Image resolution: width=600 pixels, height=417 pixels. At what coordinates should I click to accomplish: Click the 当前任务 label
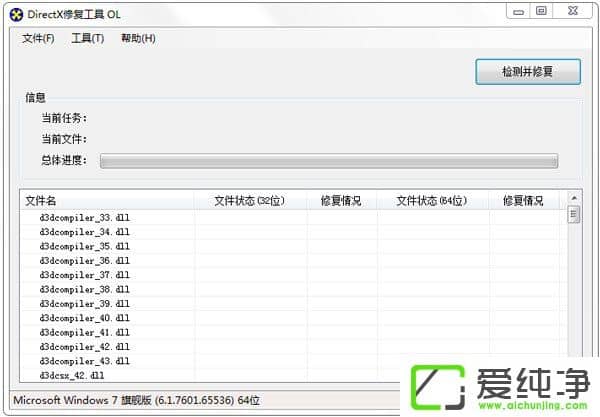[64, 118]
